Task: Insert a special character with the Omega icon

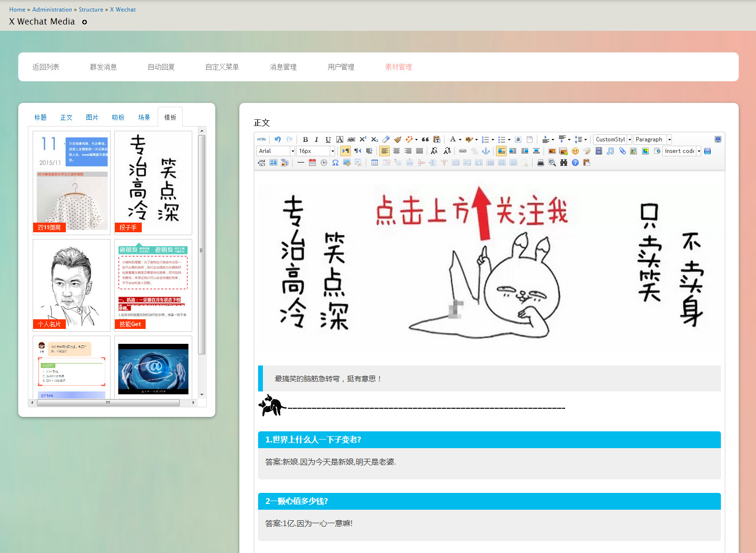Action: pos(335,163)
